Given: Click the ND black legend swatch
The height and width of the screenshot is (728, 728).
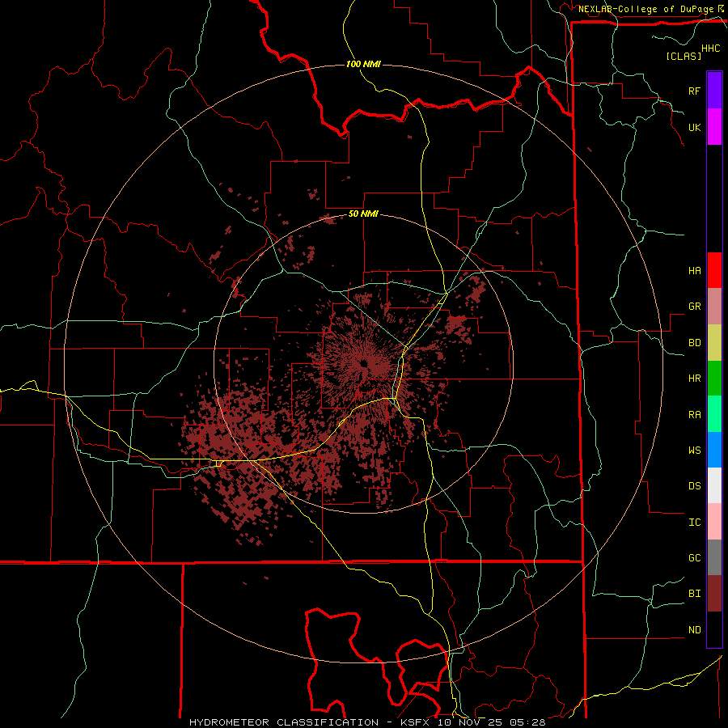Looking at the screenshot, I should pyautogui.click(x=714, y=629).
